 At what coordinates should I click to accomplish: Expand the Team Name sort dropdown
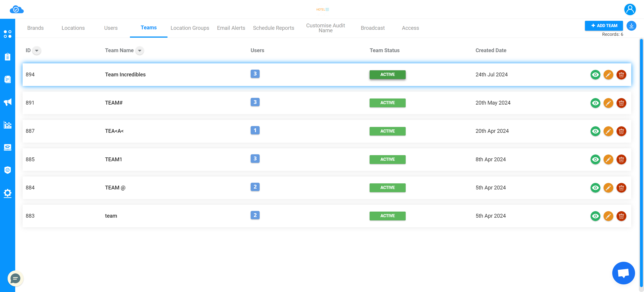tap(140, 51)
